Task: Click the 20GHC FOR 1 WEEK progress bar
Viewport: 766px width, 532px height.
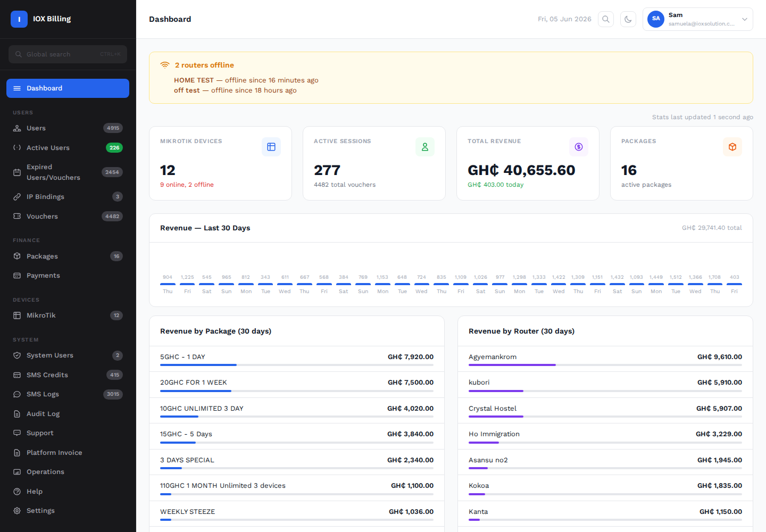Action: (x=297, y=391)
